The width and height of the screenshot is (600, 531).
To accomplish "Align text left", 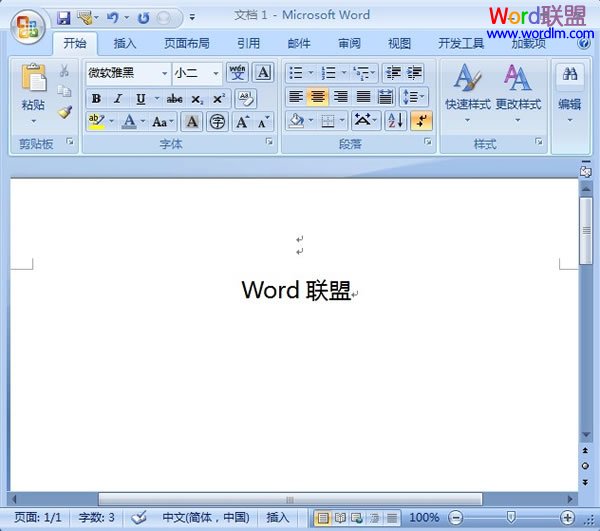I will (296, 96).
